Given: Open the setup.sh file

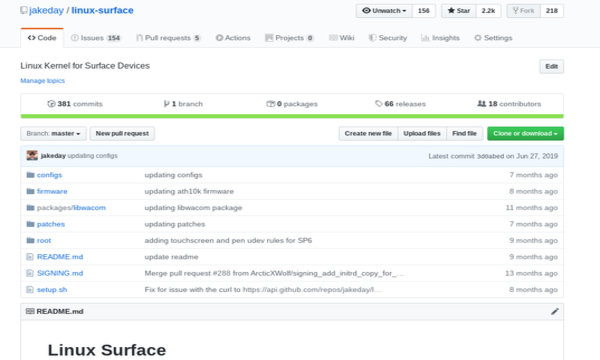Looking at the screenshot, I should tap(52, 290).
